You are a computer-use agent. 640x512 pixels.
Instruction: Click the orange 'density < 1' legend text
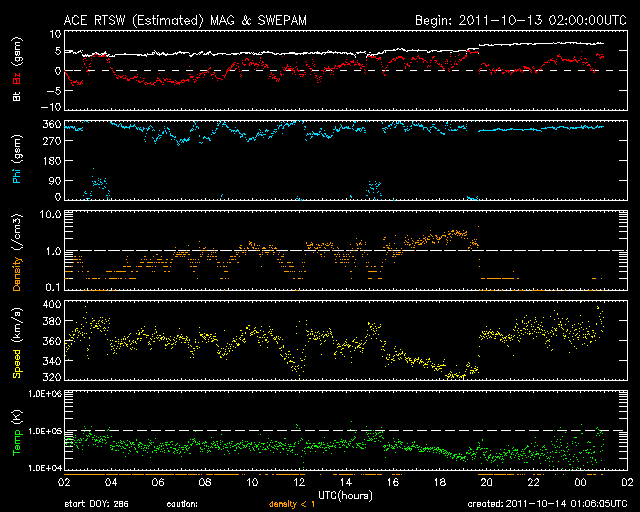pyautogui.click(x=292, y=504)
